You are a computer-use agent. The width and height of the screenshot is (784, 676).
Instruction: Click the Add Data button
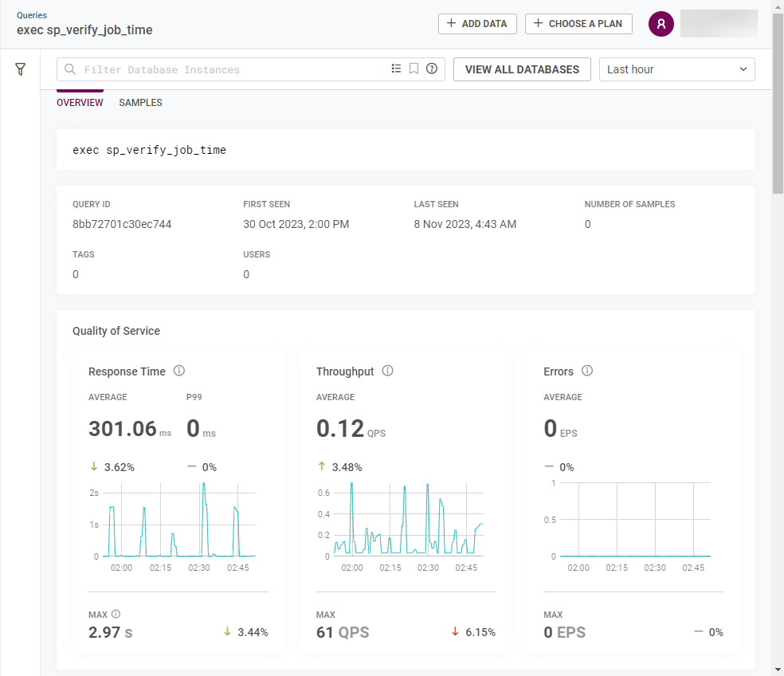(x=477, y=24)
